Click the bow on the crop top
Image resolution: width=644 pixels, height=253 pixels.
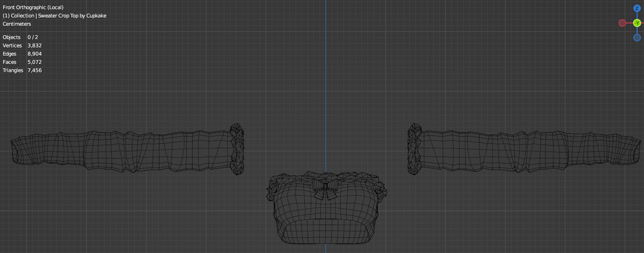[x=326, y=189]
